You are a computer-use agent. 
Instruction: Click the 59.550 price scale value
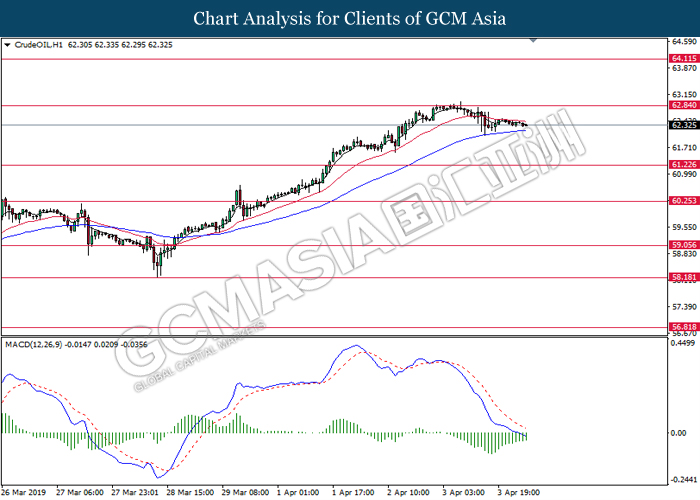coord(684,227)
